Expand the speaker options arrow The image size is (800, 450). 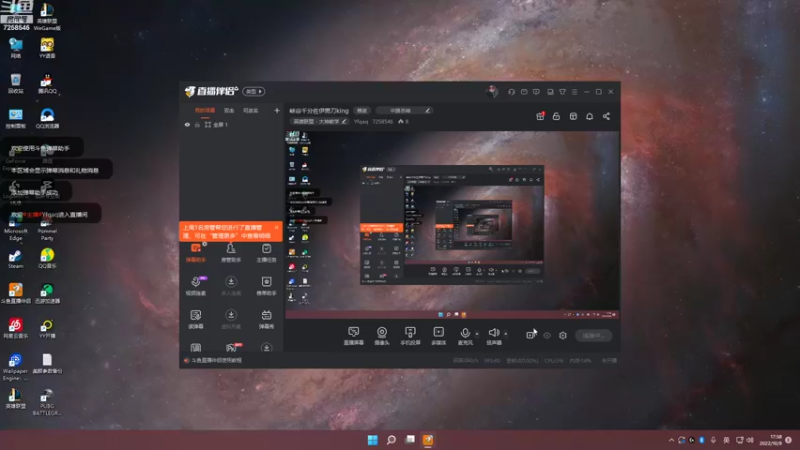[506, 334]
